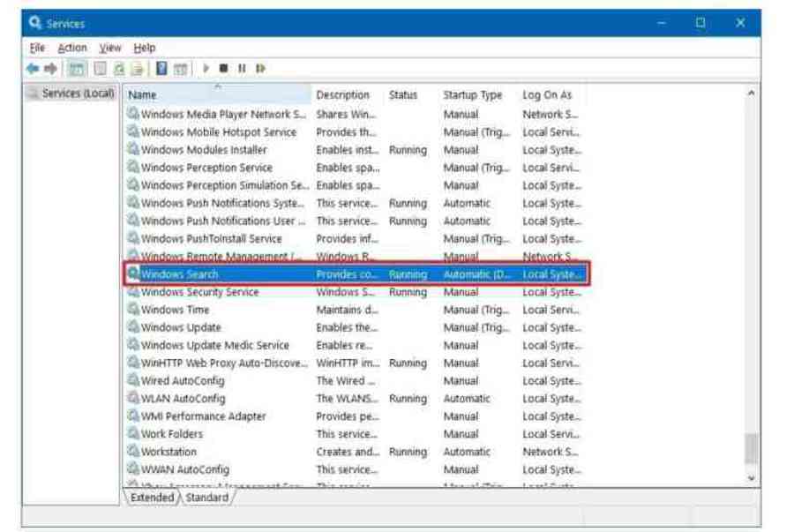Screen dimensions: 794x532
Task: Open the Help toolbar icon
Action: [161, 68]
